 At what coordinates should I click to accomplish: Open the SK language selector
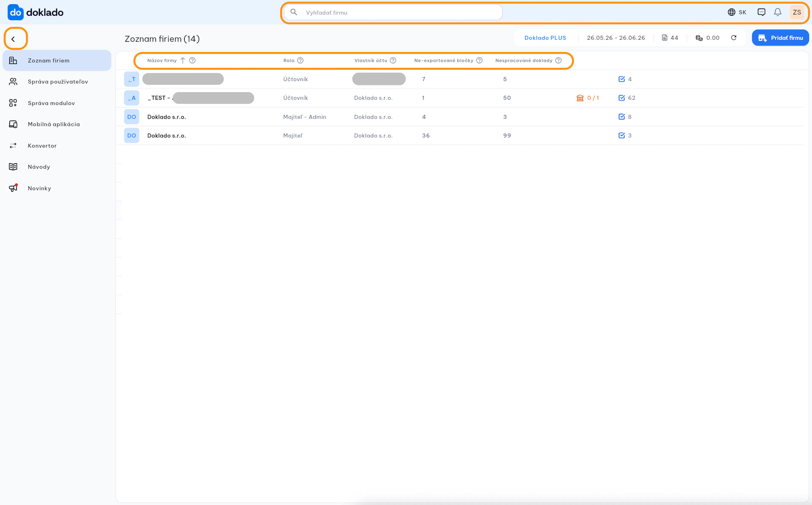coord(737,12)
